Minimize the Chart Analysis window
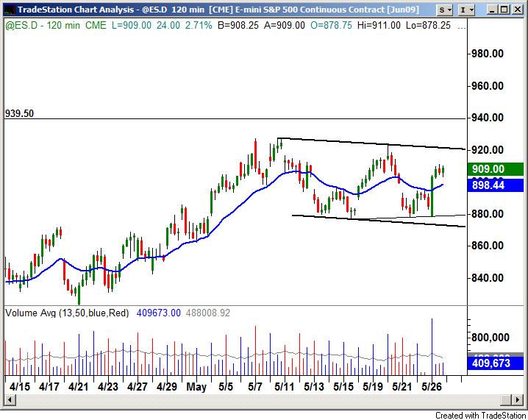Screen dimensions: 528x420 (492, 10)
